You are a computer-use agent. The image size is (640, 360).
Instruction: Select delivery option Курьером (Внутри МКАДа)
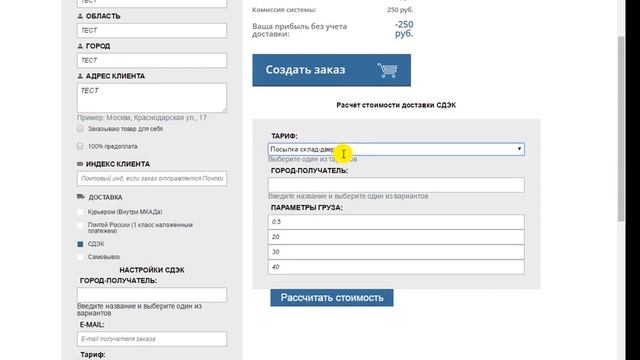pos(80,212)
